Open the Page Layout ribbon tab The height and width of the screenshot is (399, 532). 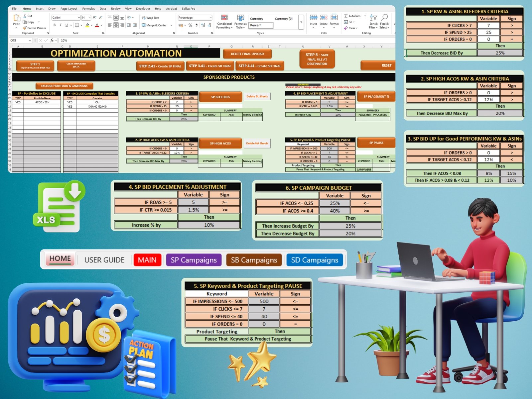pyautogui.click(x=69, y=9)
